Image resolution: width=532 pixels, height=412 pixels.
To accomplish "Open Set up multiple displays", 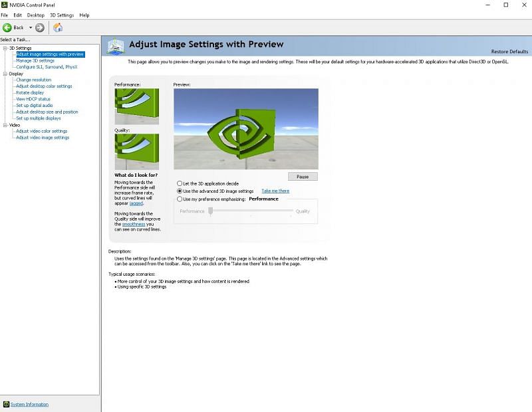I will tap(39, 118).
